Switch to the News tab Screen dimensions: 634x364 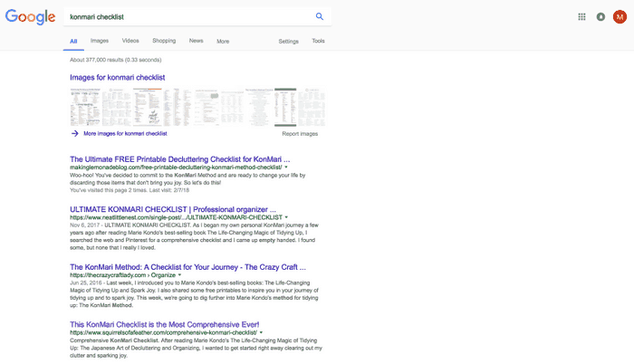[x=197, y=41]
